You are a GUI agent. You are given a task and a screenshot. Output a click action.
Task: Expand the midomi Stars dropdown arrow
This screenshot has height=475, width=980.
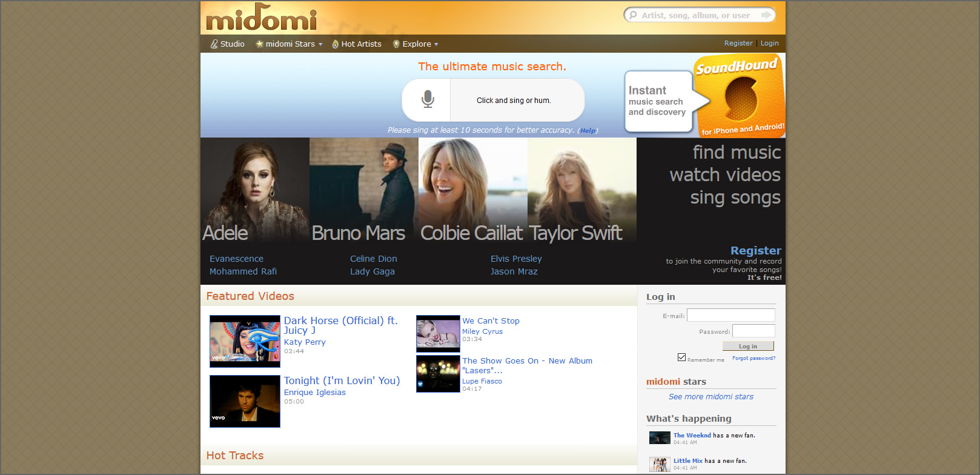[x=320, y=44]
